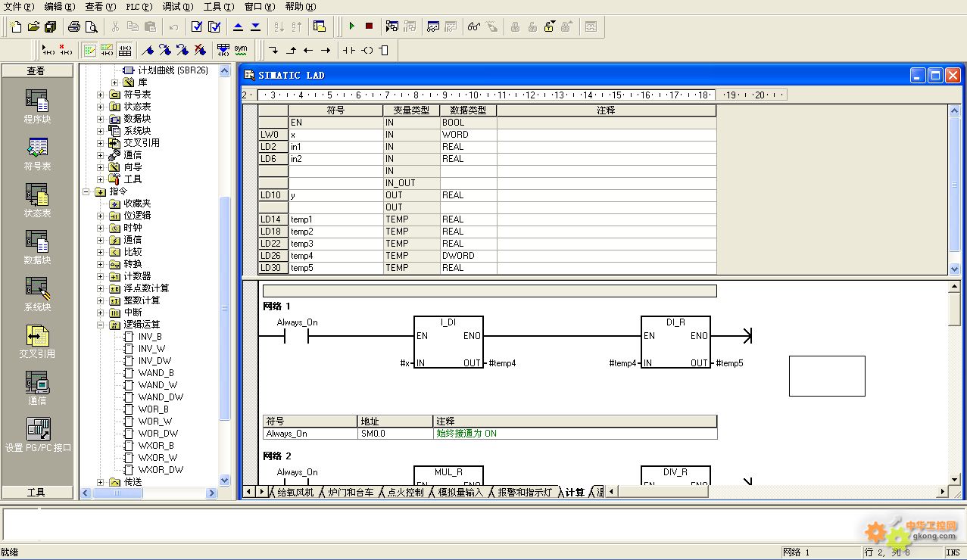
Task: Put PLC in RUN mode with green arrow
Action: click(x=351, y=26)
